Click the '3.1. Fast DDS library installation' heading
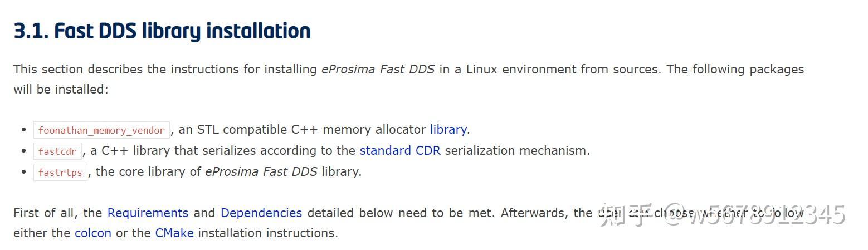This screenshot has width=868, height=250. (162, 31)
